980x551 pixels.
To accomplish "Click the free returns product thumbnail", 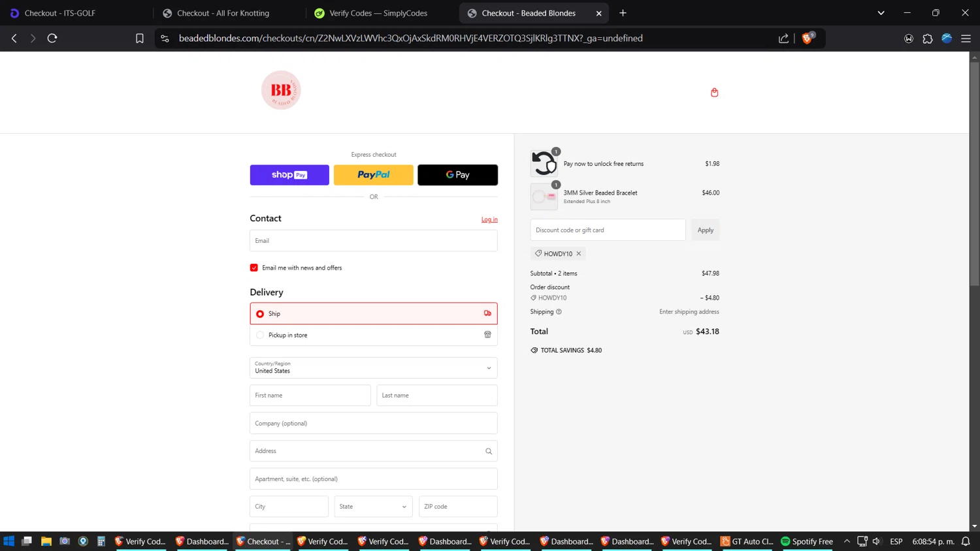I will coord(544,163).
